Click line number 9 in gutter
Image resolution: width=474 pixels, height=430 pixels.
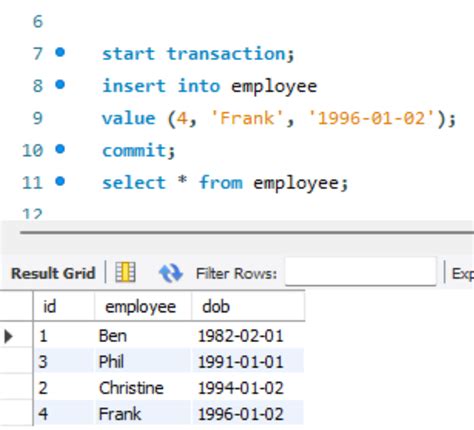tap(38, 118)
